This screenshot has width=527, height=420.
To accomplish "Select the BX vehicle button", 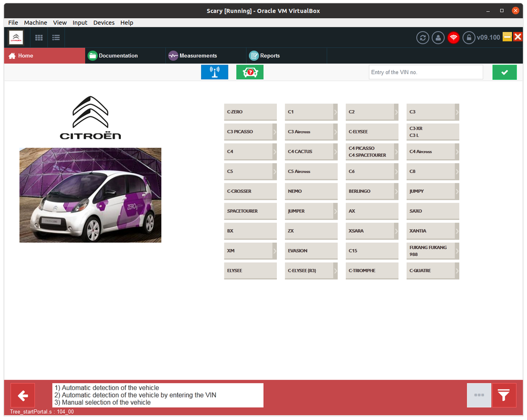I will pyautogui.click(x=251, y=230).
